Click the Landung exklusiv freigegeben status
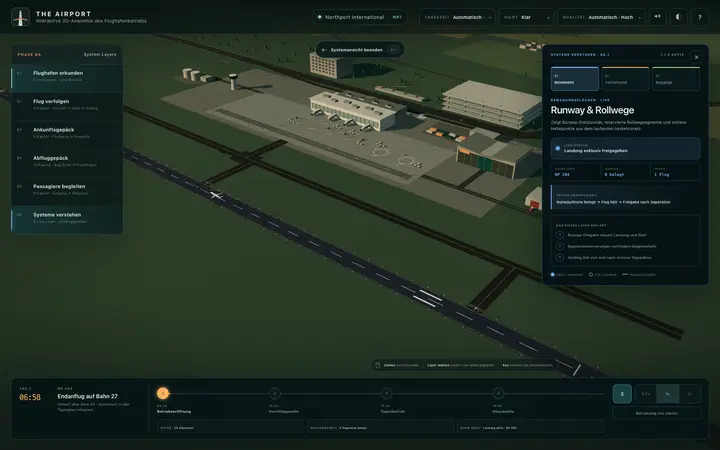Image resolution: width=720 pixels, height=450 pixels. [x=596, y=151]
